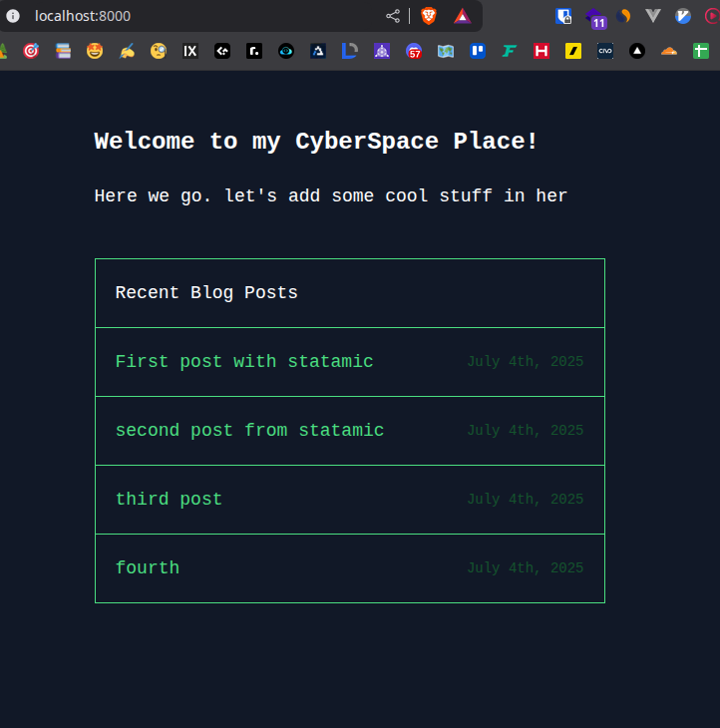Open the world map bookmark

[x=446, y=51]
